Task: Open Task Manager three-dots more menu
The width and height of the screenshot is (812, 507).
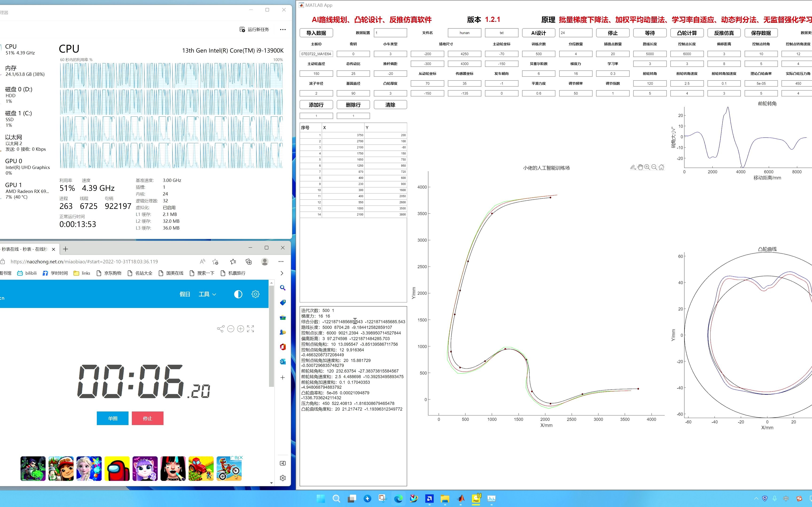Action: [x=283, y=30]
